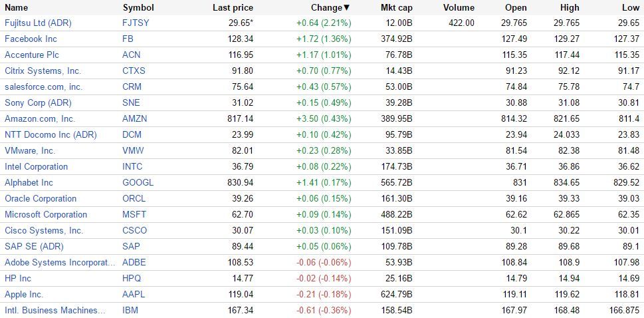Screen dimensions: 644x318
Task: Open the Oracle Corporation link
Action: pyautogui.click(x=41, y=198)
